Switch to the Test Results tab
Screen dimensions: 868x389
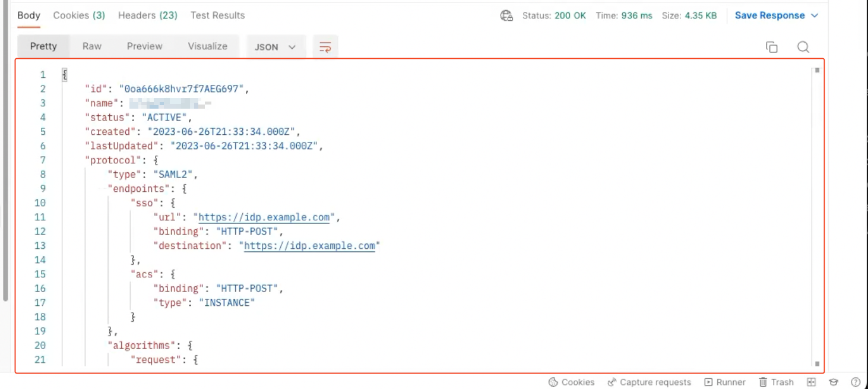click(x=217, y=15)
